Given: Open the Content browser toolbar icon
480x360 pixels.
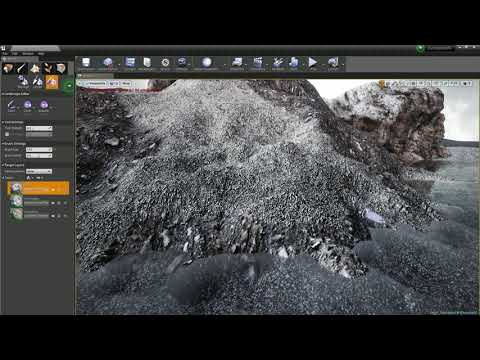Looking at the screenshot, I should [130, 63].
